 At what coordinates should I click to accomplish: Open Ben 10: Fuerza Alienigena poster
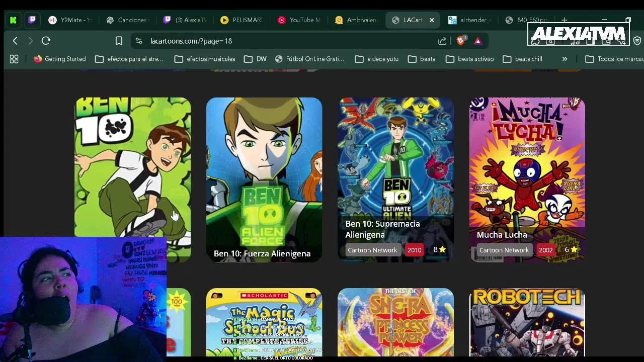(264, 179)
